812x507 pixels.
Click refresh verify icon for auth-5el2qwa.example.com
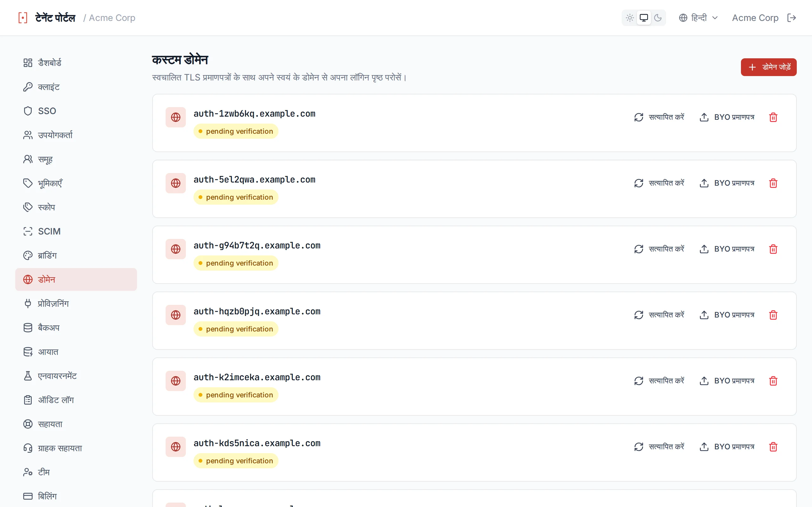tap(638, 183)
